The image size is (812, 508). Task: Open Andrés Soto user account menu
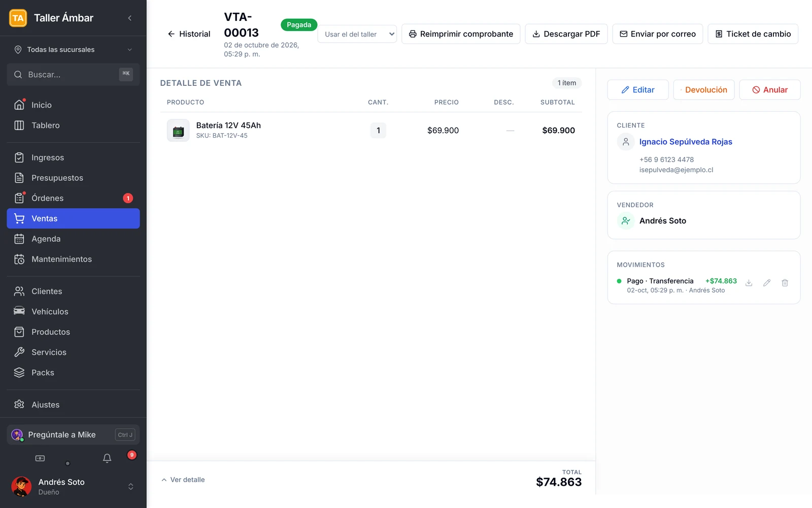[x=73, y=487]
